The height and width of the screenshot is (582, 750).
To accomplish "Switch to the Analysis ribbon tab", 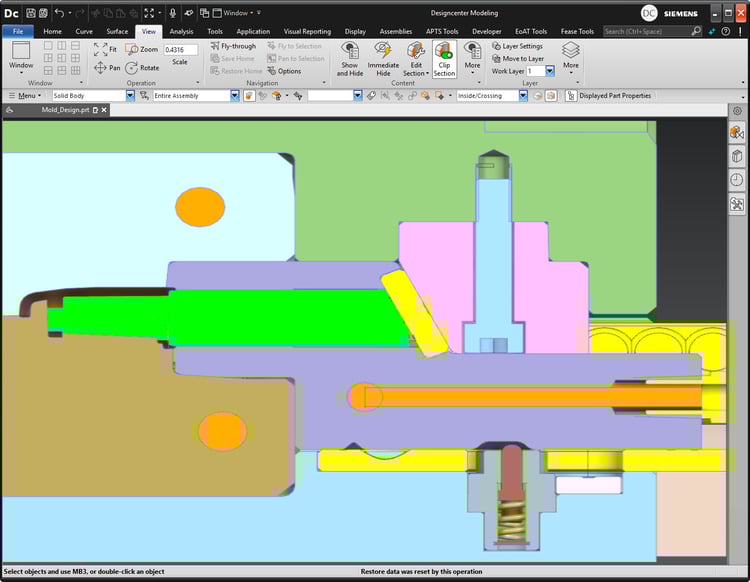I will click(181, 31).
